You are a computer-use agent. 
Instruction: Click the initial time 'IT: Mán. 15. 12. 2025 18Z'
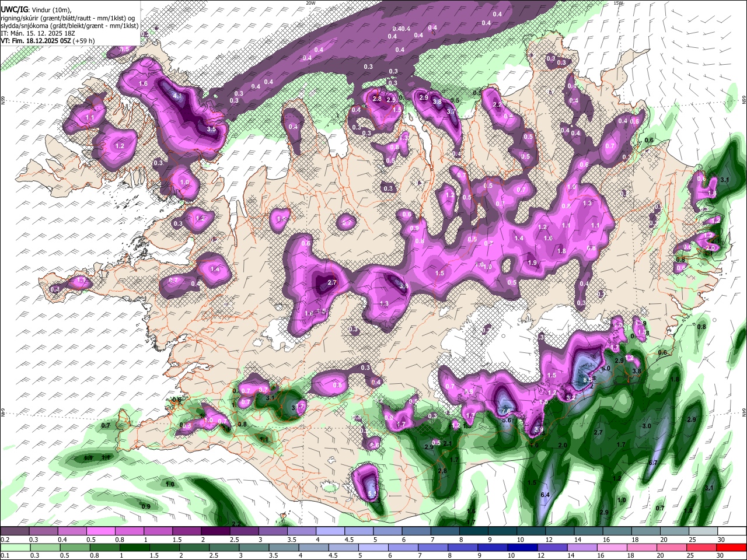[38, 33]
